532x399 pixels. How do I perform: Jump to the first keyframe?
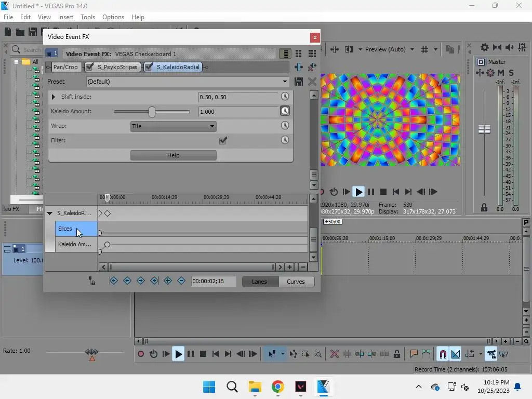tap(114, 281)
